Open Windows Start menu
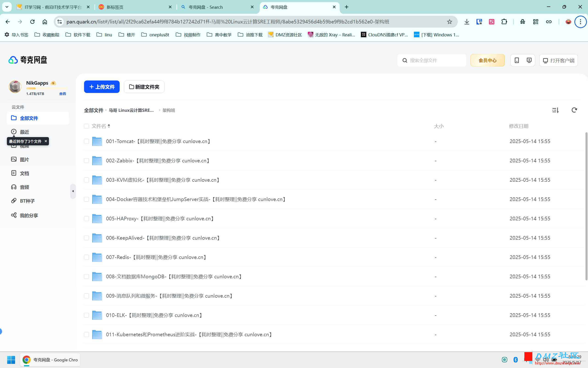588x368 pixels. click(x=11, y=360)
